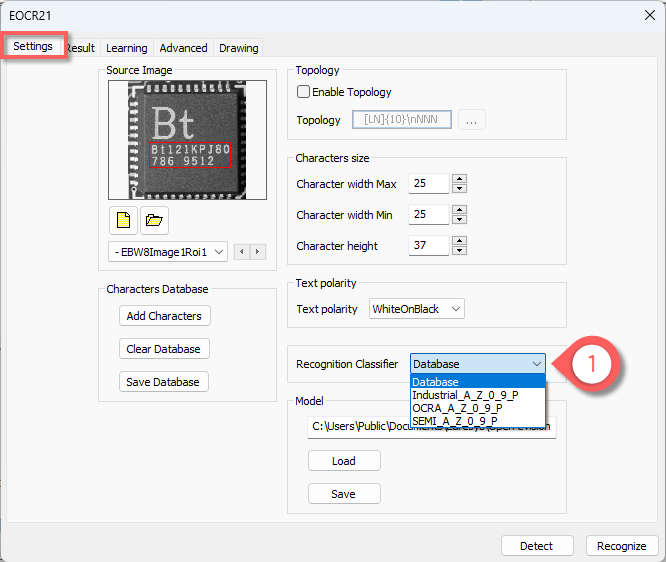This screenshot has height=562, width=666.
Task: Open the Advanced tab
Action: (183, 48)
